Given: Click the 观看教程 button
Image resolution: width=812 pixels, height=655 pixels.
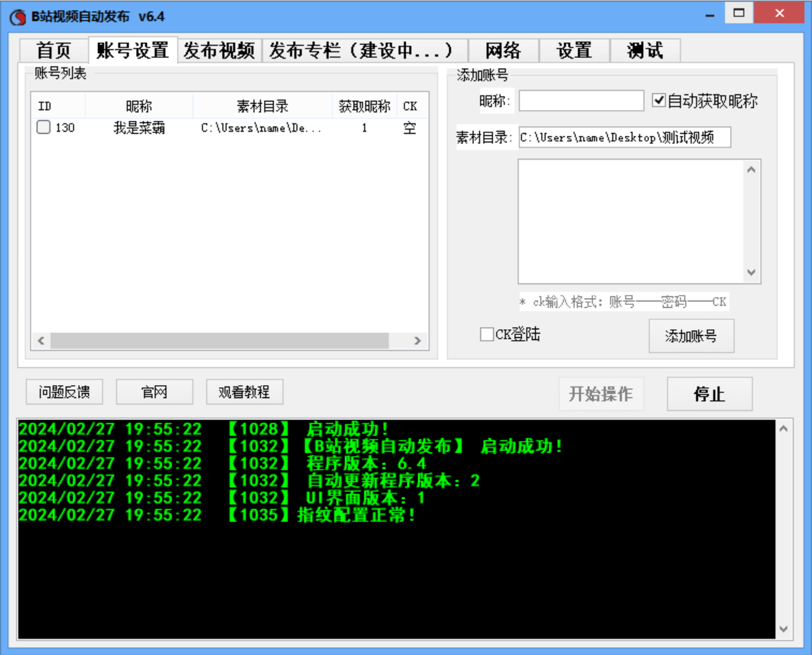Looking at the screenshot, I should 244,392.
